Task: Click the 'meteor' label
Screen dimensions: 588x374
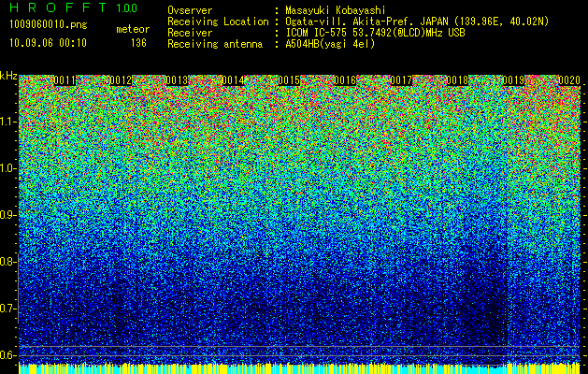Action: pos(133,29)
